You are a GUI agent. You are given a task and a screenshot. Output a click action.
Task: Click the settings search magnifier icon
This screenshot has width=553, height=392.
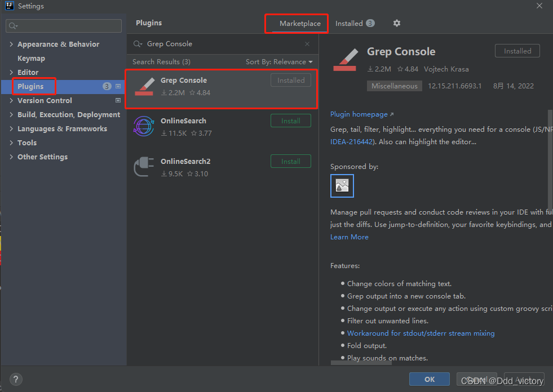13,26
